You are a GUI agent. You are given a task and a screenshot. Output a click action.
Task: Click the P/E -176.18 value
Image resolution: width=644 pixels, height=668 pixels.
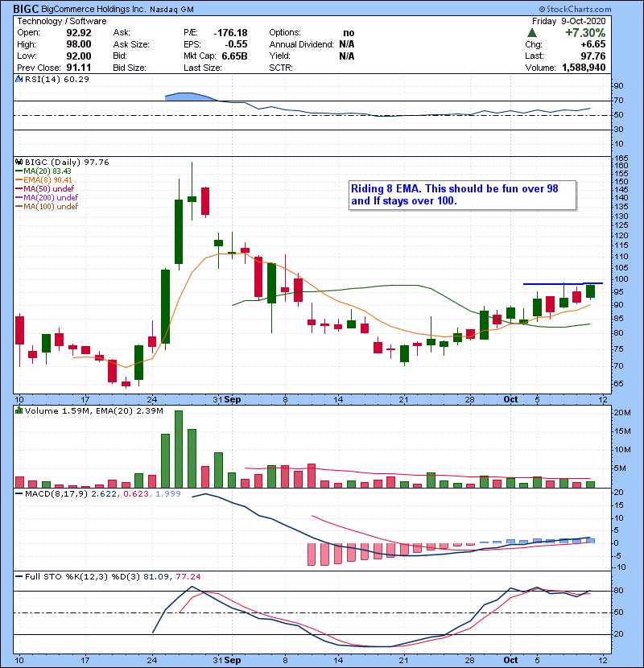pyautogui.click(x=230, y=33)
